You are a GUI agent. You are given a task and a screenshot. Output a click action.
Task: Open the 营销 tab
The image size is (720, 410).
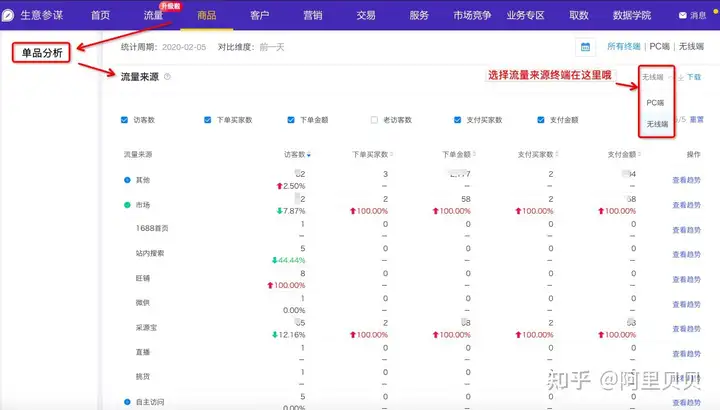(x=313, y=16)
